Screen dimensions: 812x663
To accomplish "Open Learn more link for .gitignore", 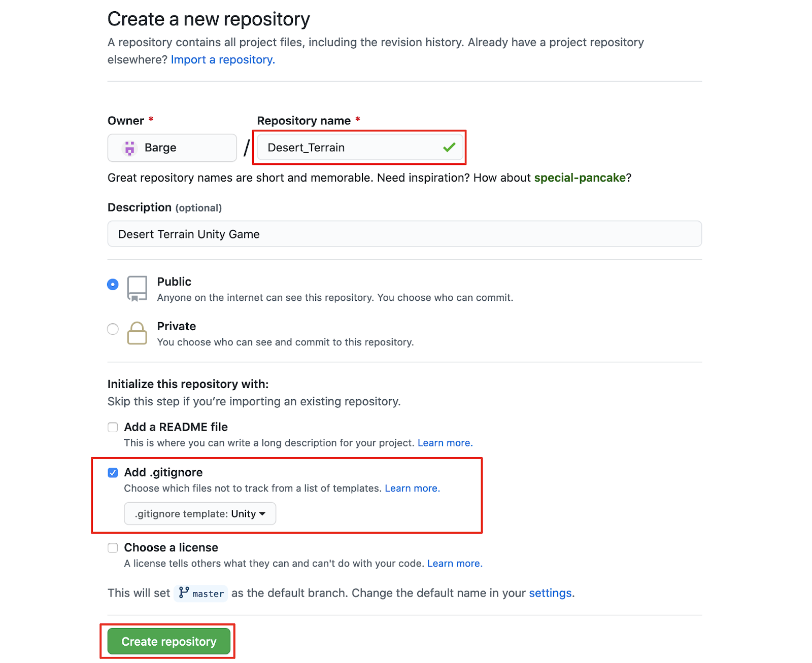I will [x=412, y=488].
